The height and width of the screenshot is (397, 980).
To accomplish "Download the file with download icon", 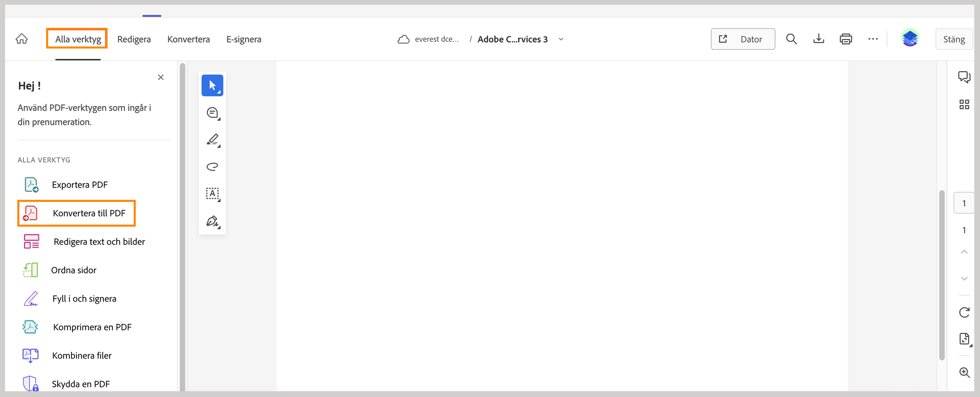I will click(x=818, y=39).
